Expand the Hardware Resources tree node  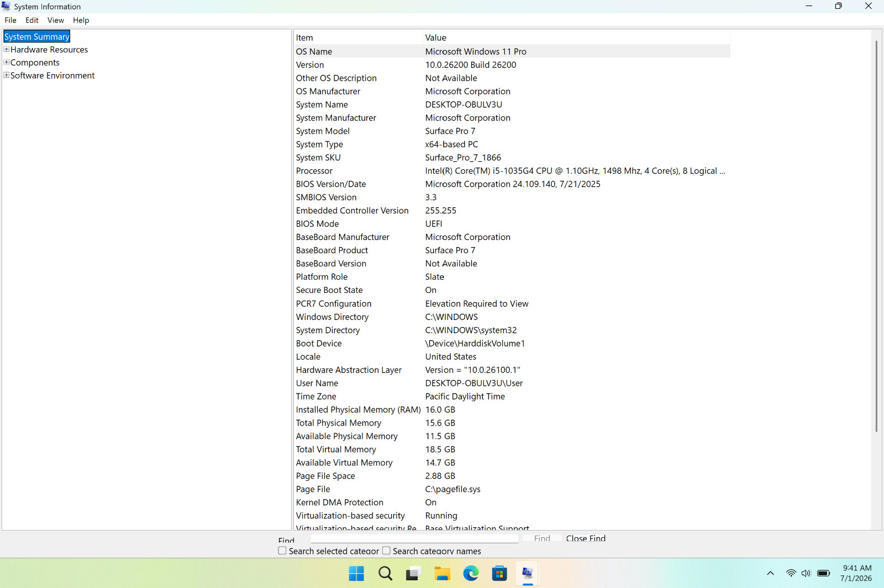(7, 49)
